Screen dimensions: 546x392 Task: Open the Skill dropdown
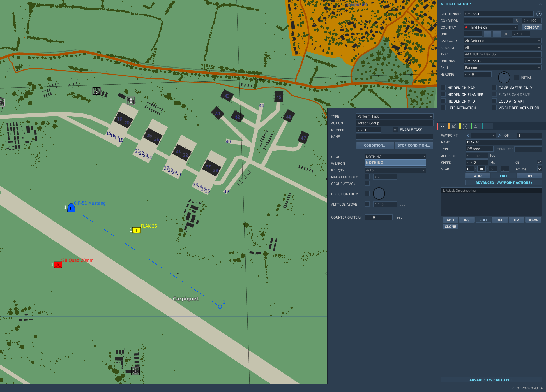coord(502,68)
